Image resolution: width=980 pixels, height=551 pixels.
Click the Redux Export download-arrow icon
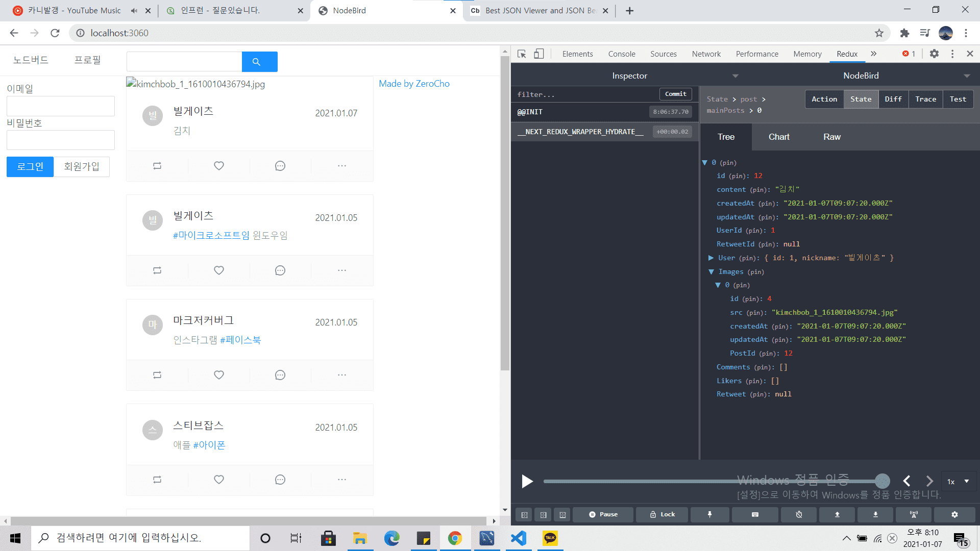(875, 514)
